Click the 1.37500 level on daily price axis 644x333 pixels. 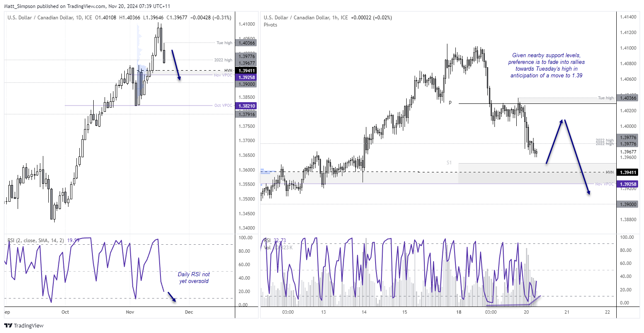247,126
